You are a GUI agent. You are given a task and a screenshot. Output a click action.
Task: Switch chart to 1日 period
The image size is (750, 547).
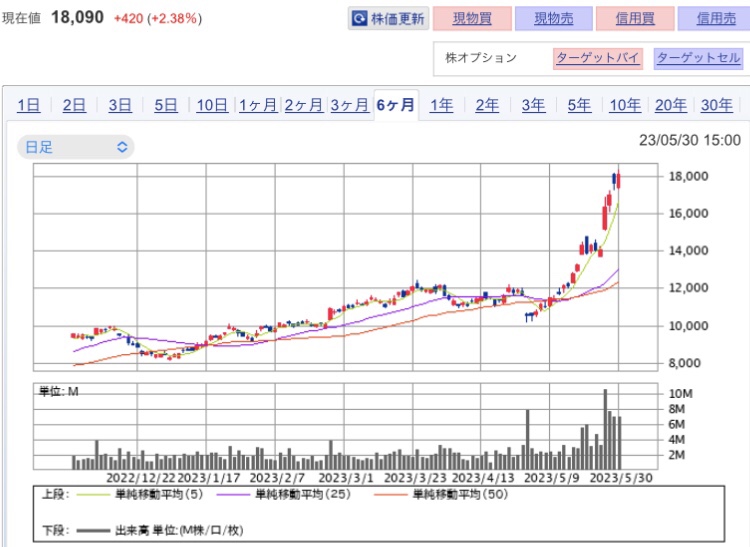(29, 105)
